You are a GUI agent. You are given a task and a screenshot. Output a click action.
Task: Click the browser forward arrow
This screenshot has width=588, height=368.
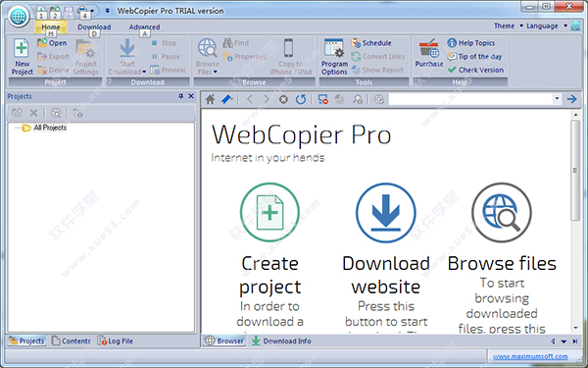267,99
